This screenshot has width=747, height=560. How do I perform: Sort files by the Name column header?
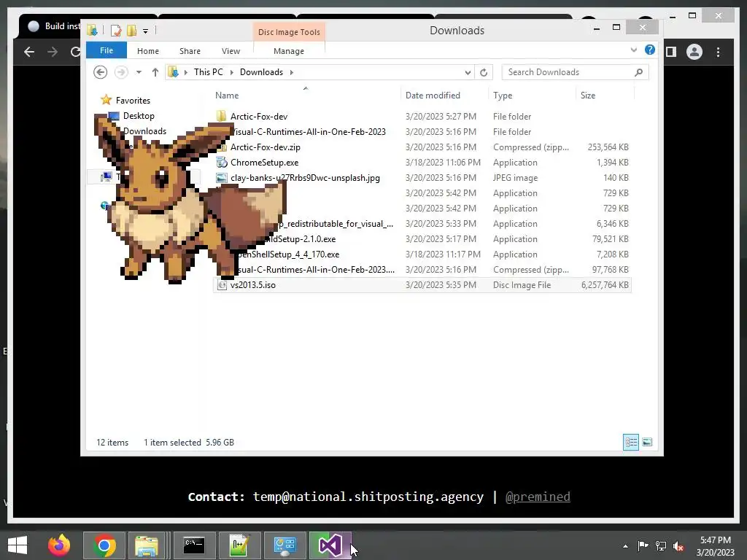[x=227, y=96]
